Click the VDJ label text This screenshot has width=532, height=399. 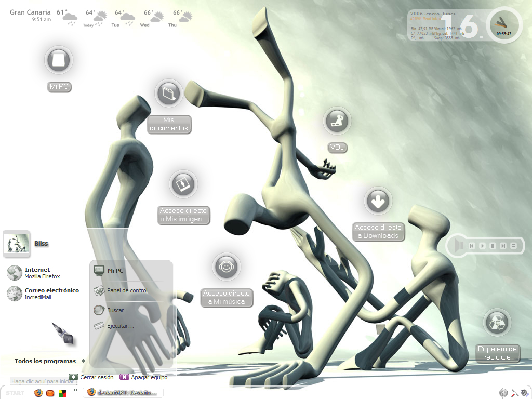tap(337, 147)
